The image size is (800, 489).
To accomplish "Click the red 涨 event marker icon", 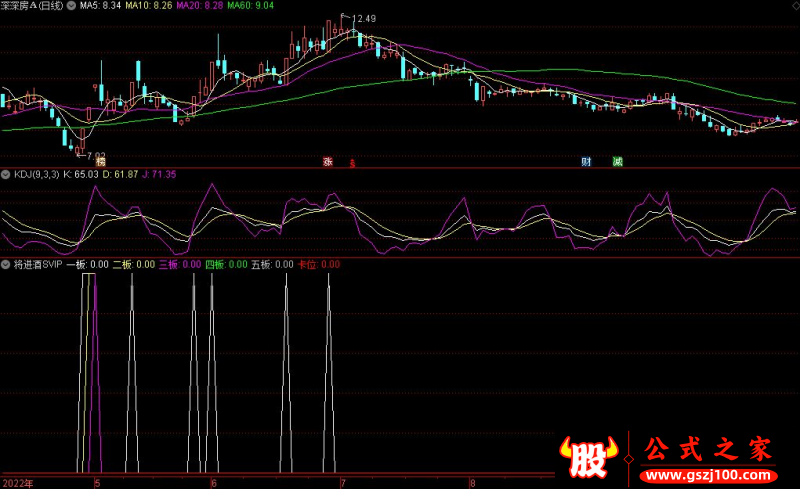I will click(327, 161).
